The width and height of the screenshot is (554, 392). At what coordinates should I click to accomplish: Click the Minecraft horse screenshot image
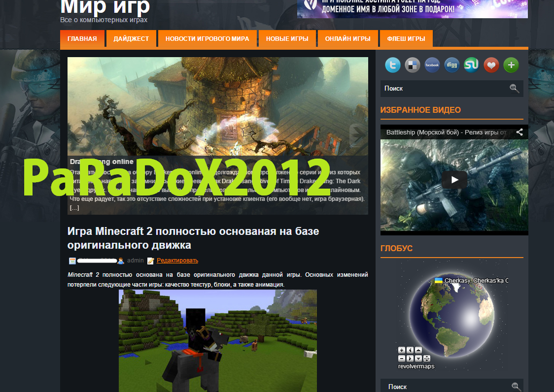pos(218,341)
